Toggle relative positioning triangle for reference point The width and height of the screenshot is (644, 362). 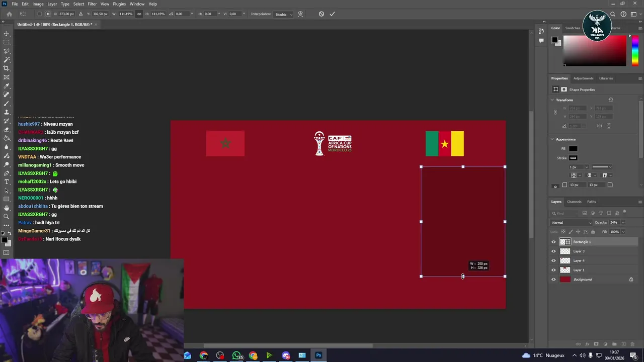click(x=81, y=14)
